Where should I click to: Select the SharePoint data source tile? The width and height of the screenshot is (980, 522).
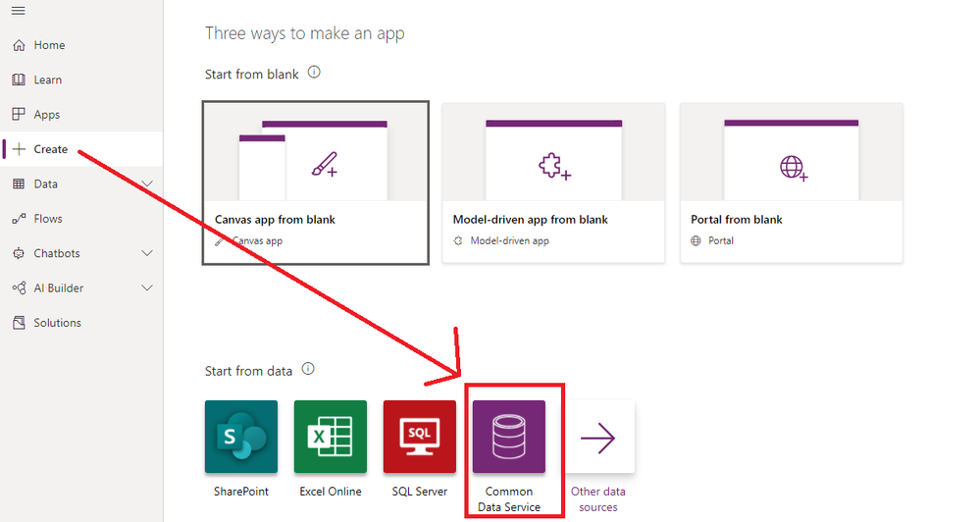(241, 437)
